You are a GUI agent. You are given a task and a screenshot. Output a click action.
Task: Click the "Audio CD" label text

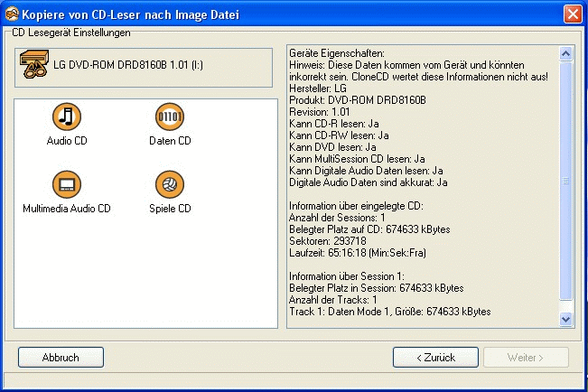point(67,141)
